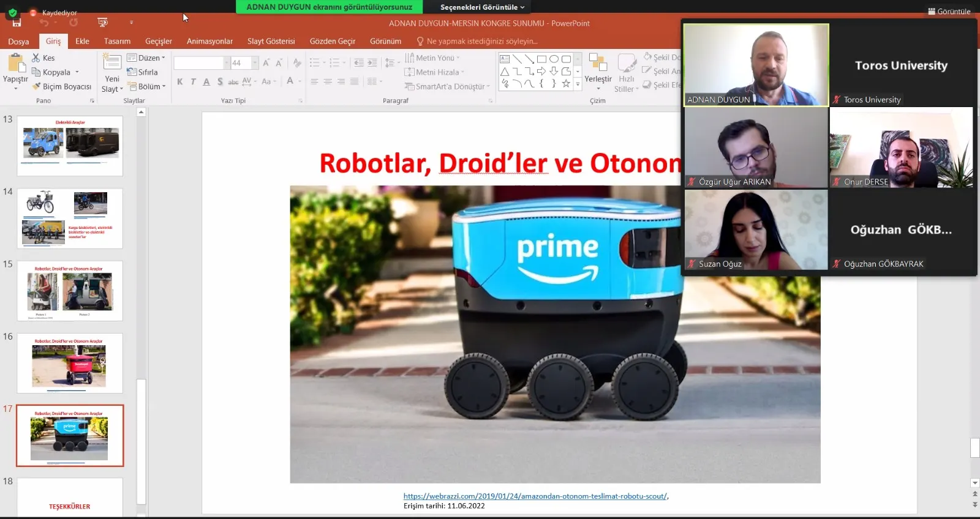
Task: Open the webrazzi.com source link
Action: [x=535, y=496]
